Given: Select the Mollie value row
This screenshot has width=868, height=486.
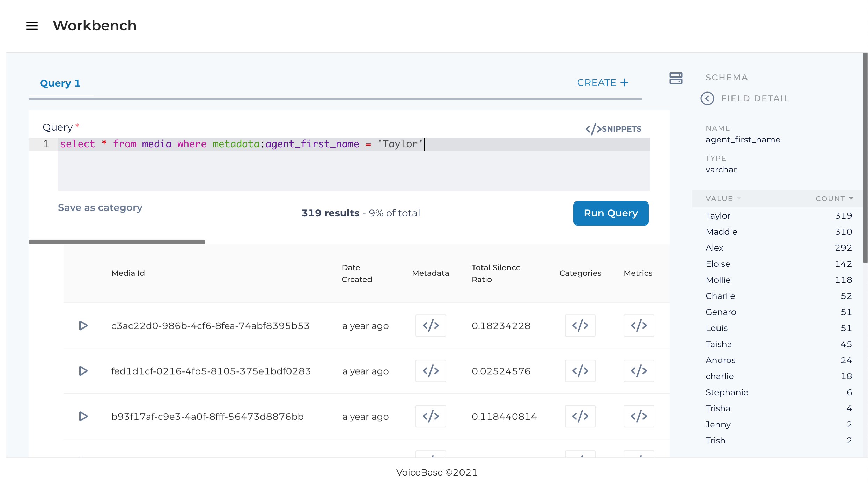Looking at the screenshot, I should (779, 280).
